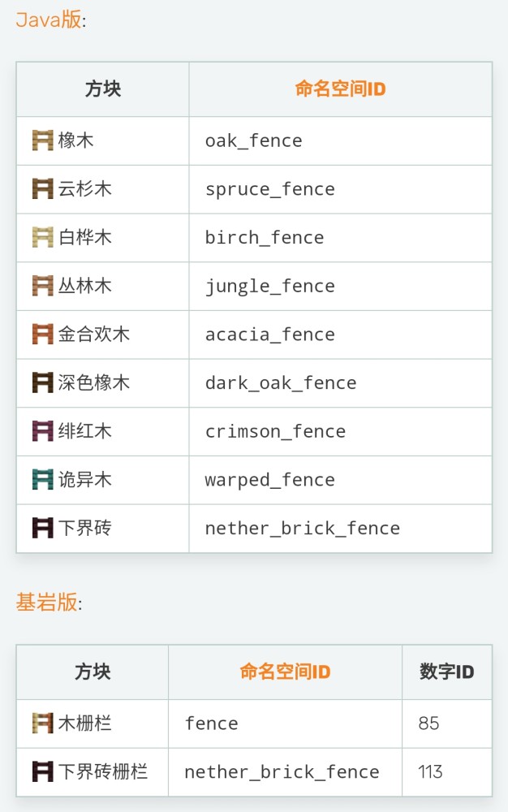Click the crimson fence icon beside 绯红木
This screenshot has width=508, height=812.
[42, 431]
